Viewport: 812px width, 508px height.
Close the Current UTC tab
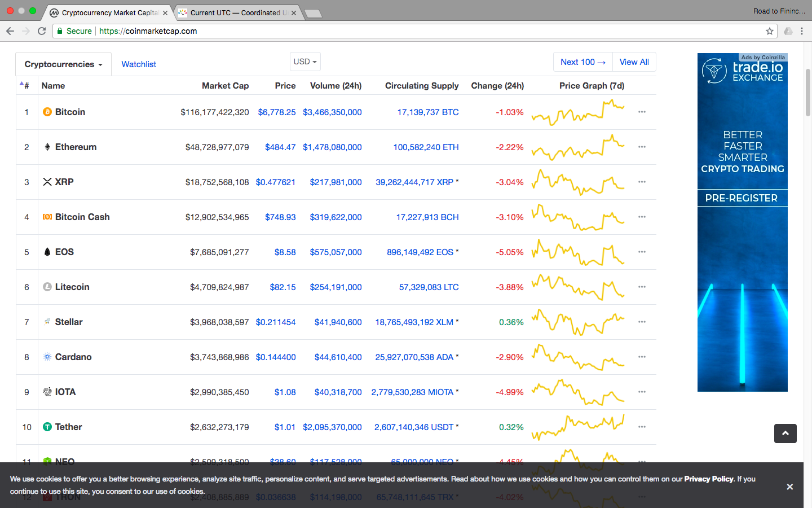294,12
